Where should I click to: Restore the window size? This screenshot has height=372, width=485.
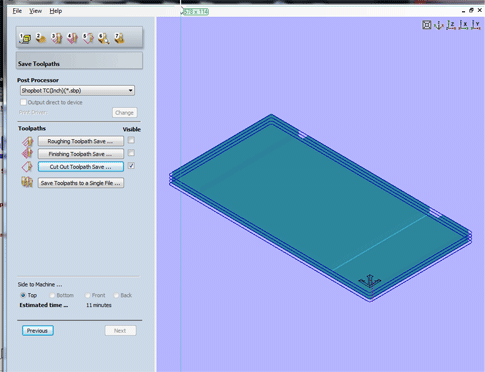pos(471,11)
